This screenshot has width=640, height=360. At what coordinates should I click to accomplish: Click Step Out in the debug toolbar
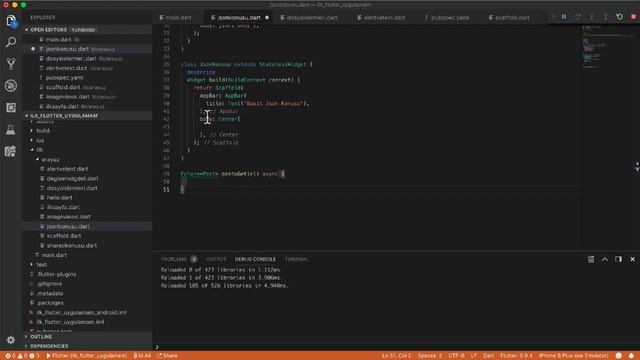605,17
